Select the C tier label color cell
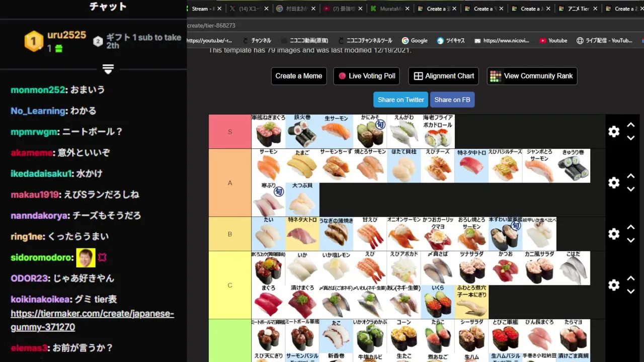 tap(230, 285)
